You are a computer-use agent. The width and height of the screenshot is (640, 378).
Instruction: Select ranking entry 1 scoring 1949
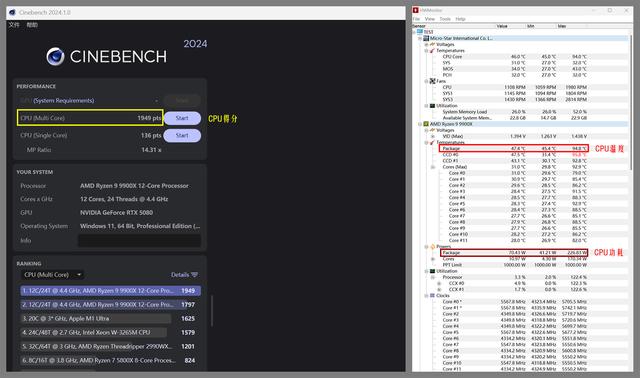110,291
